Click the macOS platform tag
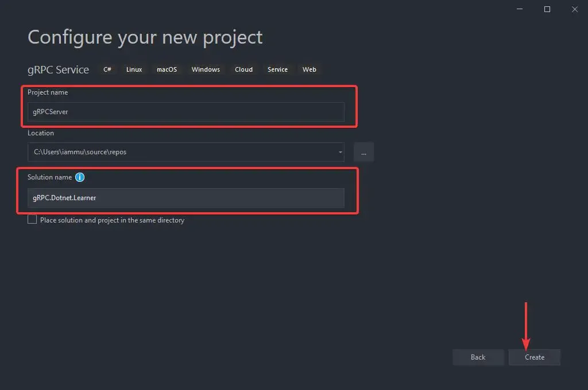This screenshot has width=588, height=390. pyautogui.click(x=167, y=69)
